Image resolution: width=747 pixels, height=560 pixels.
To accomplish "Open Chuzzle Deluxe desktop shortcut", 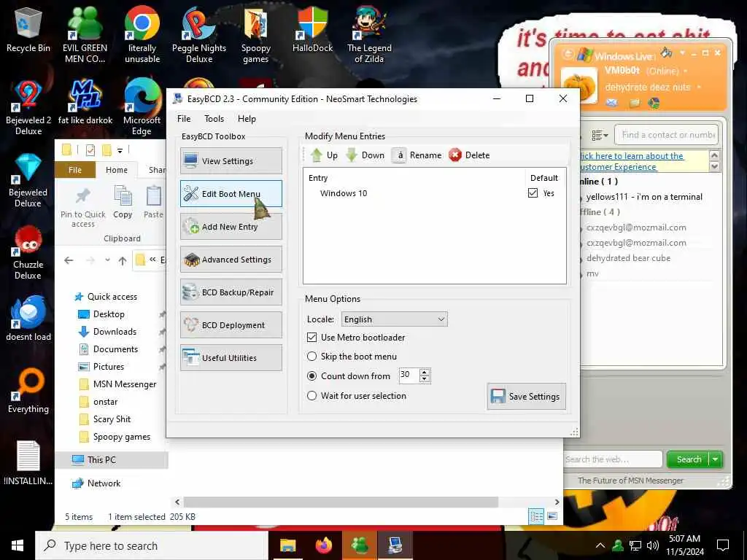I will 28,252.
